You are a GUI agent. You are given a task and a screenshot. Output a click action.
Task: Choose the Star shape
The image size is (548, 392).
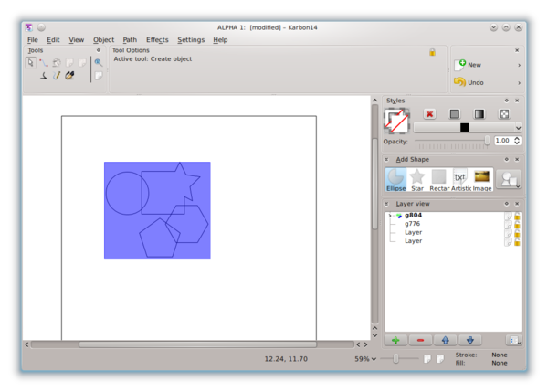pyautogui.click(x=417, y=177)
